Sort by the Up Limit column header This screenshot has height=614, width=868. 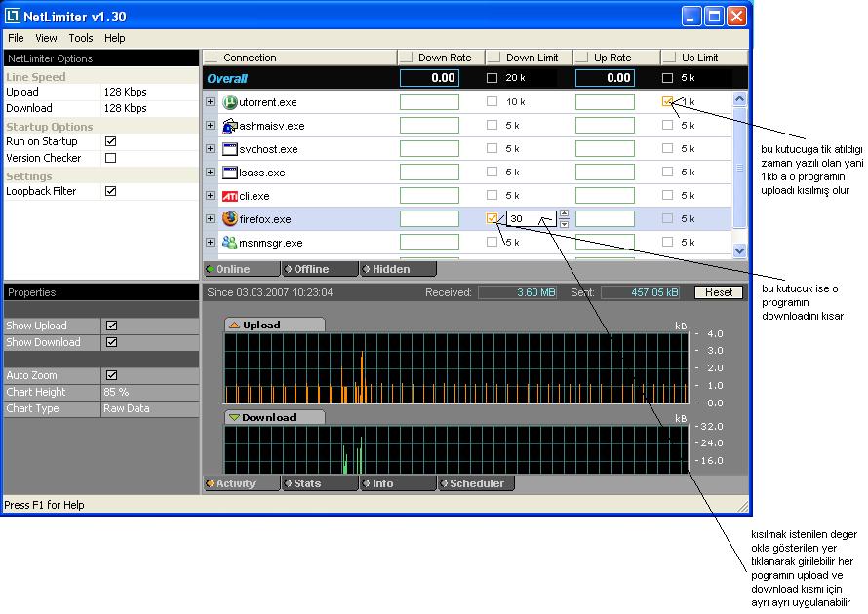point(704,58)
